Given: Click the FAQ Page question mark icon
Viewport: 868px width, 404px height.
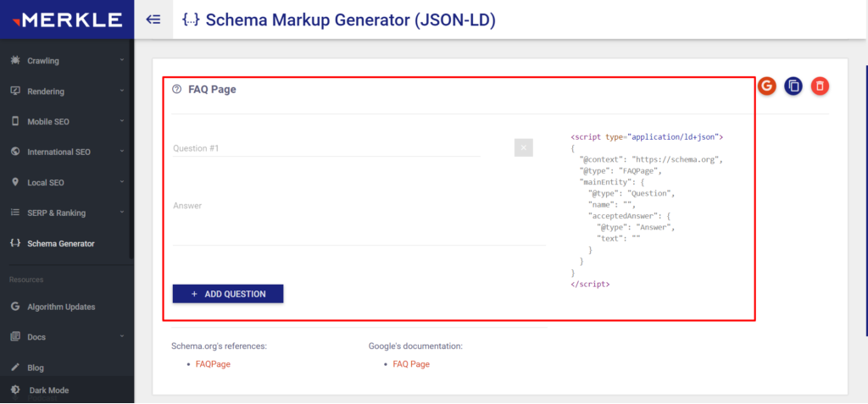Looking at the screenshot, I should pos(176,89).
